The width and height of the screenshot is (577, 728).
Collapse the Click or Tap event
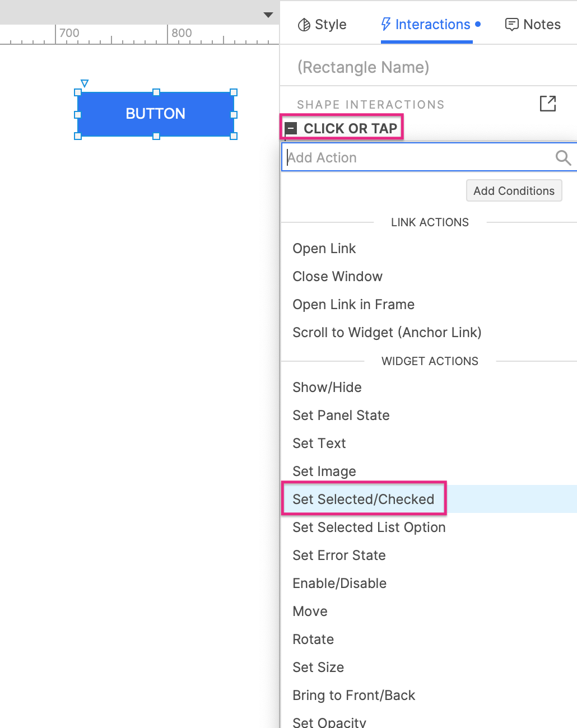[x=291, y=128]
